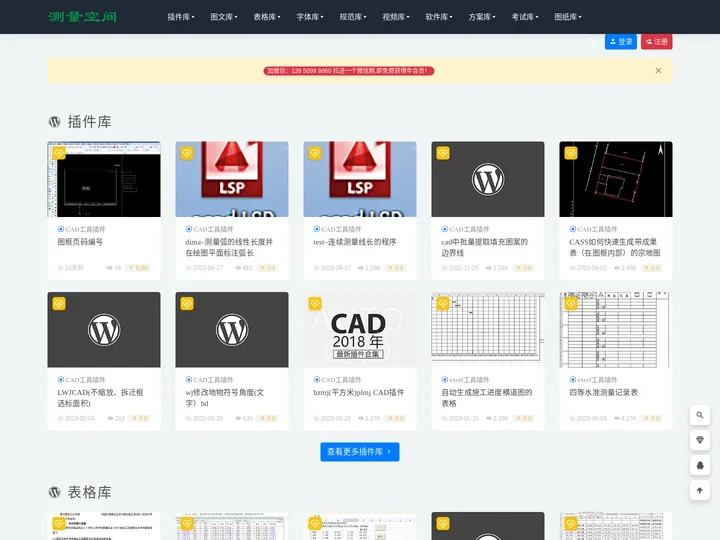Click the 插件库 section heading
Viewport: 720px width, 540px height.
tap(90, 122)
